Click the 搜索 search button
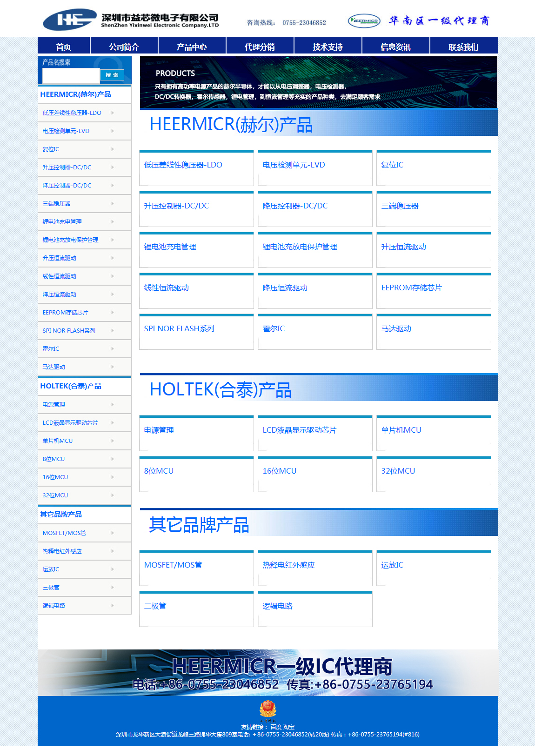This screenshot has width=535, height=756. (x=112, y=75)
